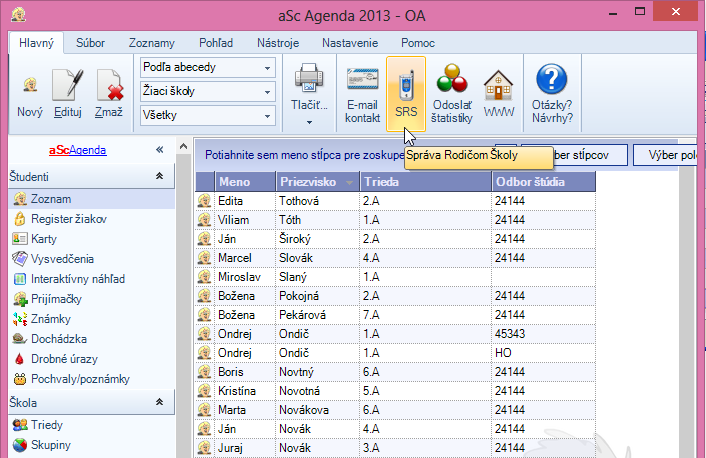Select the surname Novákova cell
Viewport: 706px width, 458px height.
point(317,410)
